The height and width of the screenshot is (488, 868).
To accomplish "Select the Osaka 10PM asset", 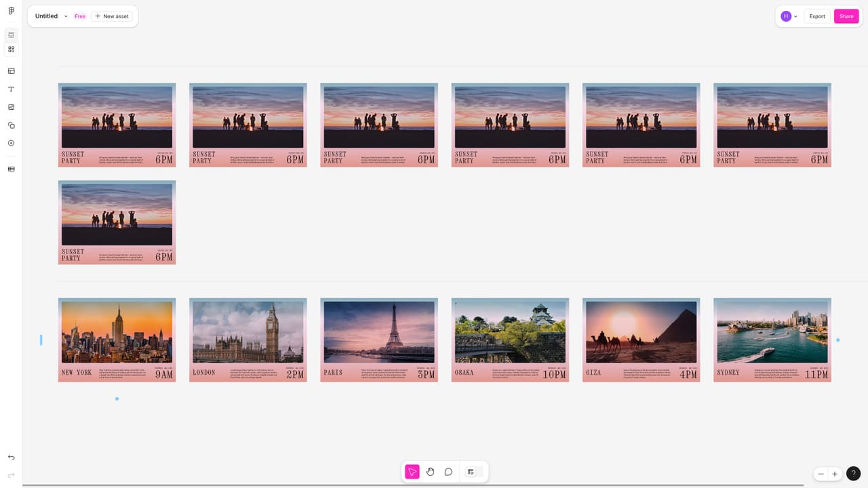I will [510, 340].
